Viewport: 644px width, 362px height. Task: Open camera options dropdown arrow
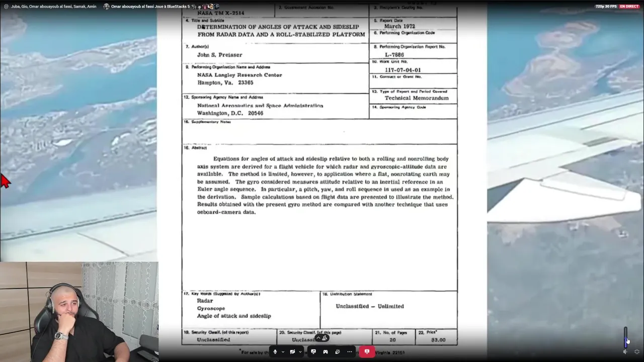(300, 352)
